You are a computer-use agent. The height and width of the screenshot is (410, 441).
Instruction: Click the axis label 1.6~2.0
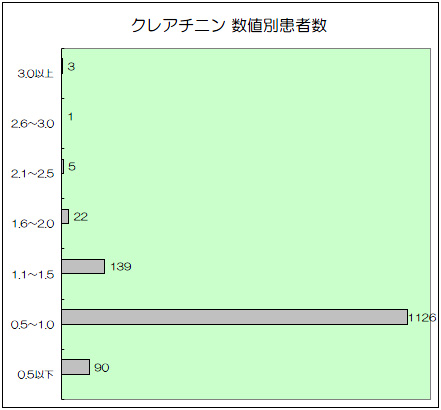click(x=33, y=224)
